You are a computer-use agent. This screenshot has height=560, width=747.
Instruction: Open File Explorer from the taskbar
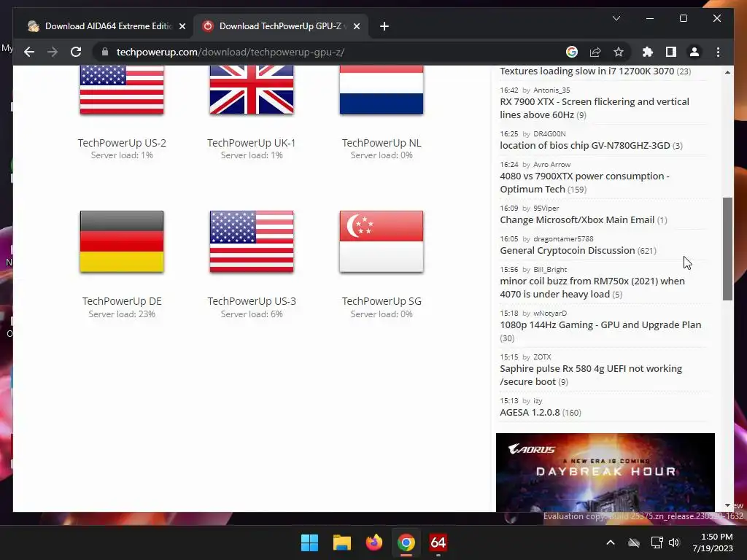pyautogui.click(x=341, y=542)
